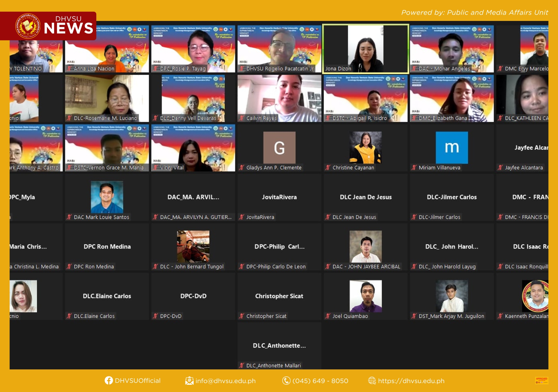Click the muted mic icon beside Joel Quiambao

(x=328, y=316)
